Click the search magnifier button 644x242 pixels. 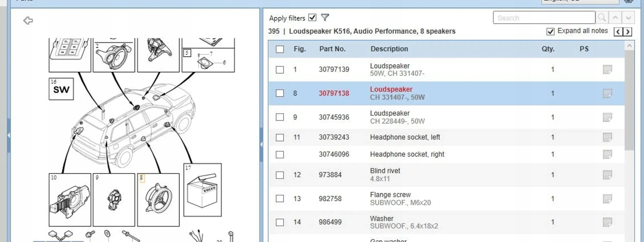[602, 18]
